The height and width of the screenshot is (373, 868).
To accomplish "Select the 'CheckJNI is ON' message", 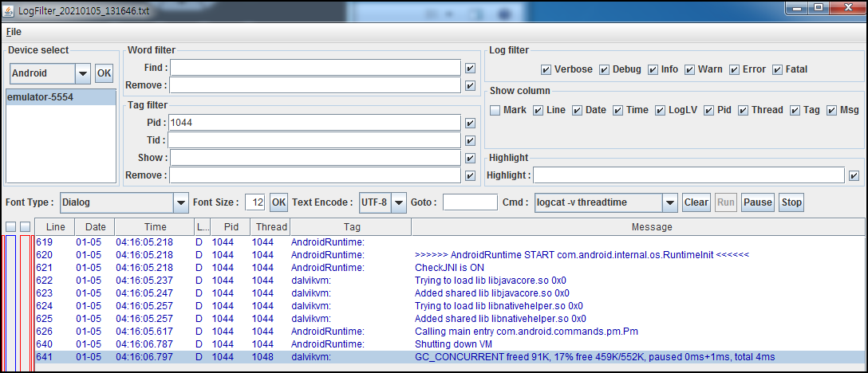I will click(449, 267).
